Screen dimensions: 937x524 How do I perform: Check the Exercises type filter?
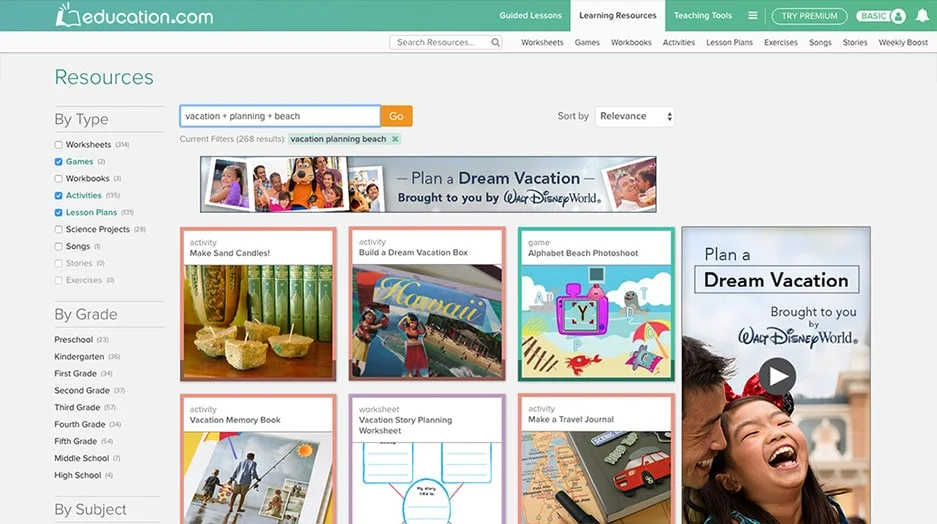(58, 280)
